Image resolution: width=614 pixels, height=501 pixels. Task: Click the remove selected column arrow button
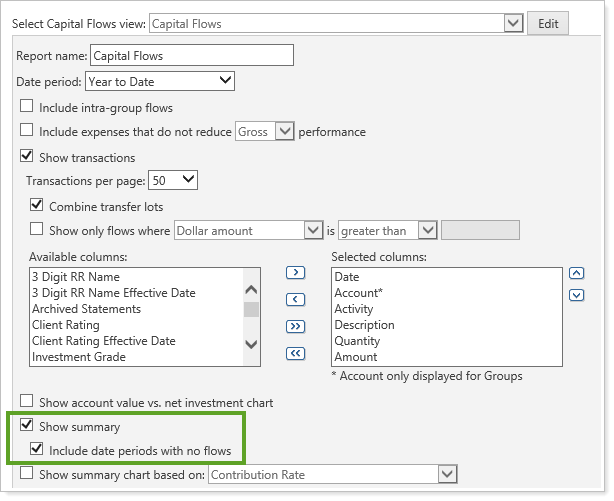pos(295,299)
